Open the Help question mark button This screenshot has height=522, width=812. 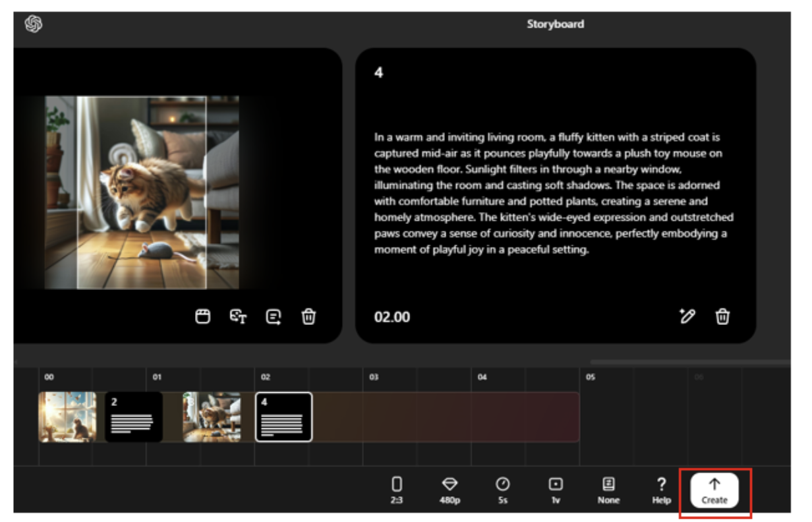click(662, 490)
